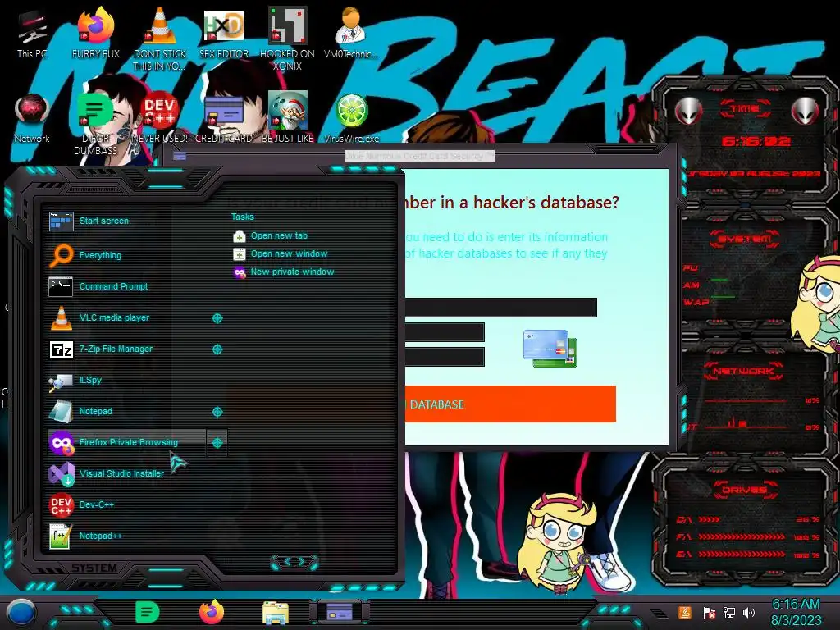Open the FURRY FUX Firefox desktop shortcut
Viewport: 840px width, 630px height.
click(x=96, y=33)
